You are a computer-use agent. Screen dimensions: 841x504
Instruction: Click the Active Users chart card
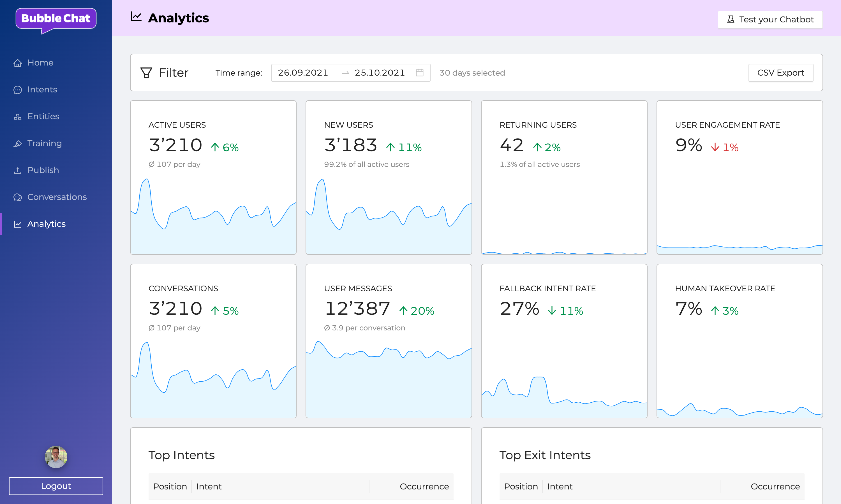(x=213, y=177)
